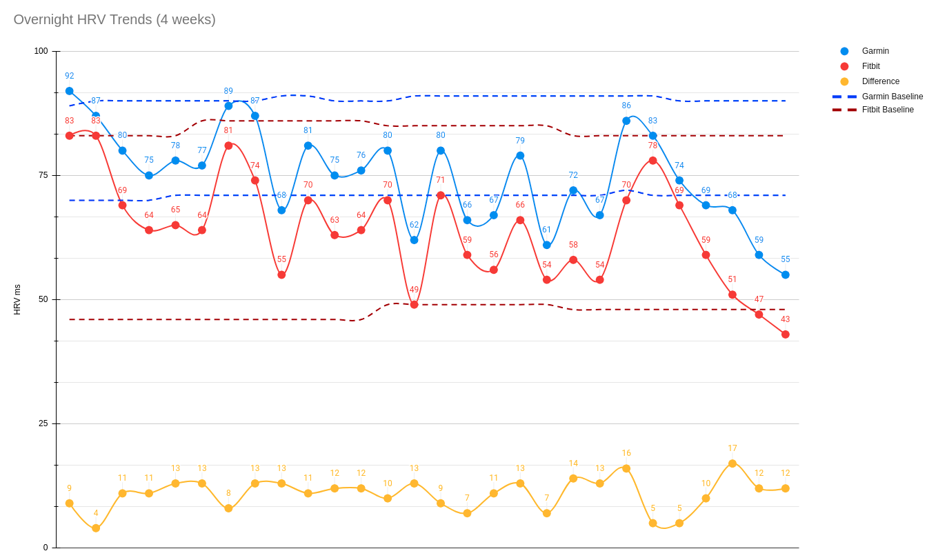Select the final Garmin point valued 55
The width and height of the screenshot is (927, 560).
pos(785,274)
